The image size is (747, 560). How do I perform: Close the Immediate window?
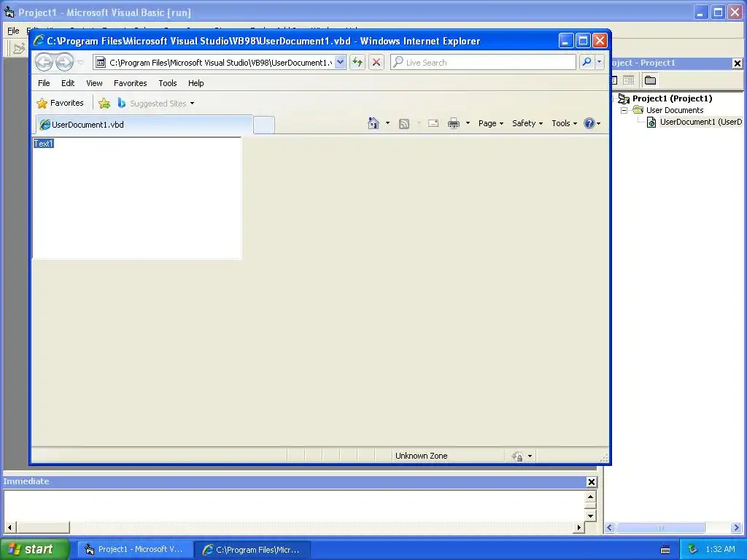[591, 482]
